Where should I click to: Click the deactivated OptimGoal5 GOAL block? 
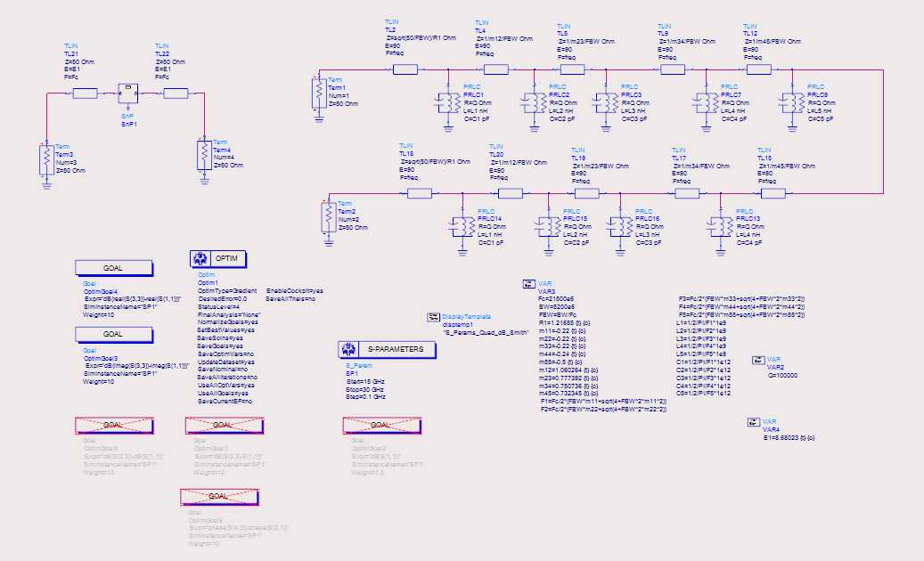coord(112,425)
